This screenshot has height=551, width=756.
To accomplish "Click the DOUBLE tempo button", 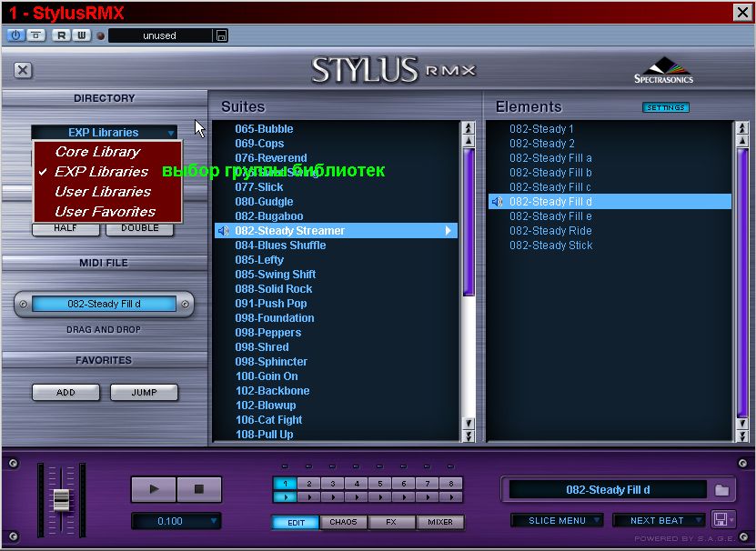I will point(140,228).
